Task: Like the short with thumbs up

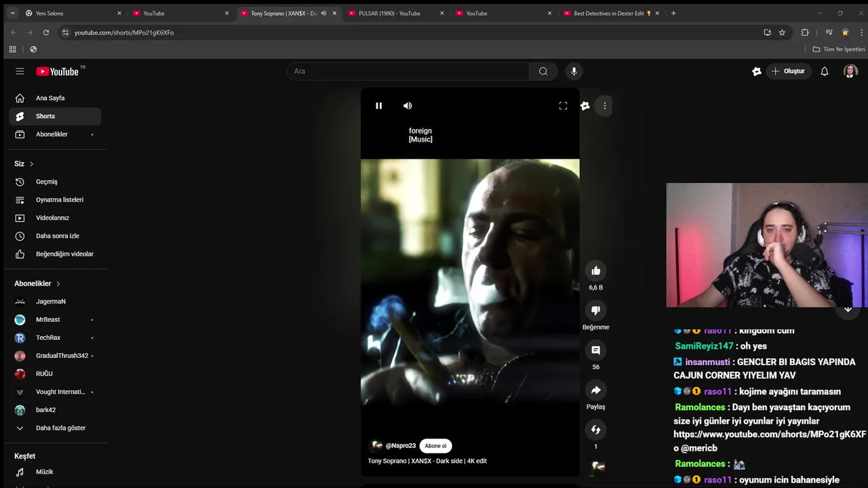Action: point(595,271)
